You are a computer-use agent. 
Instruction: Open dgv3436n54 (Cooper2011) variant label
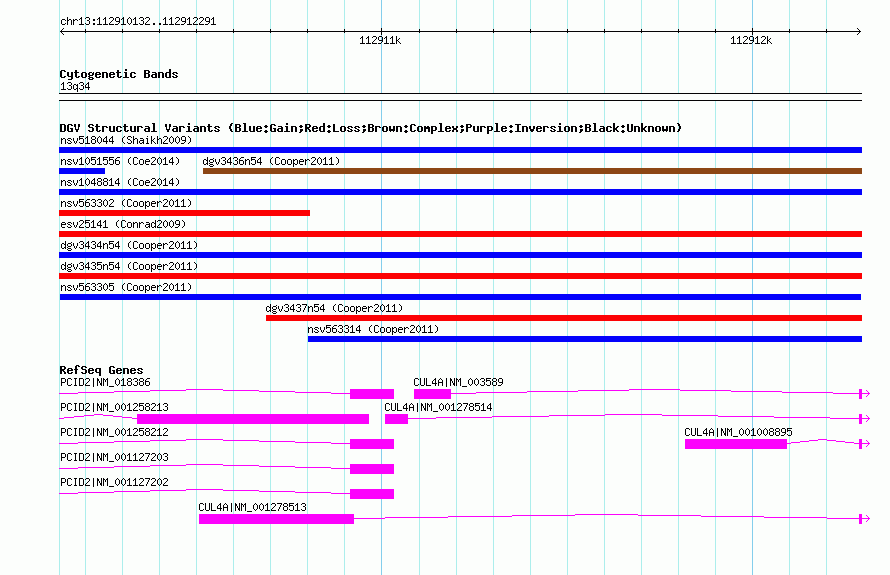pos(271,161)
